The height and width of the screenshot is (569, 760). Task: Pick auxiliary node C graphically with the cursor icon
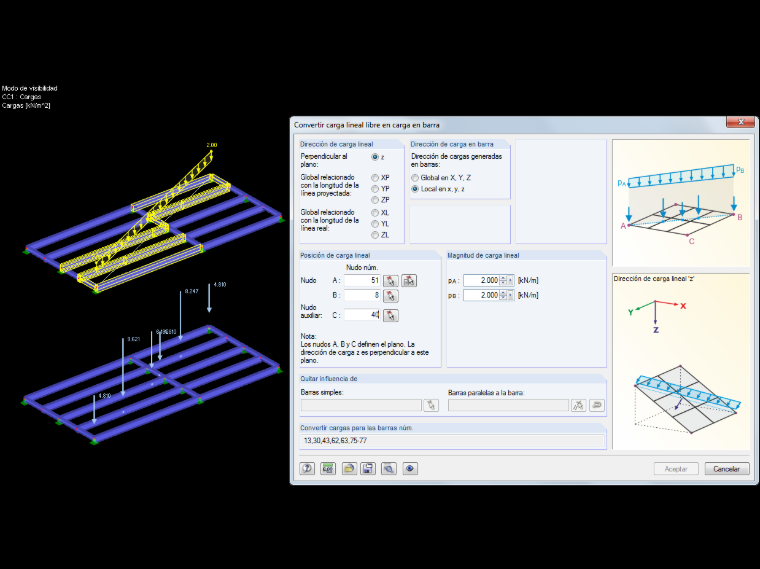click(391, 316)
